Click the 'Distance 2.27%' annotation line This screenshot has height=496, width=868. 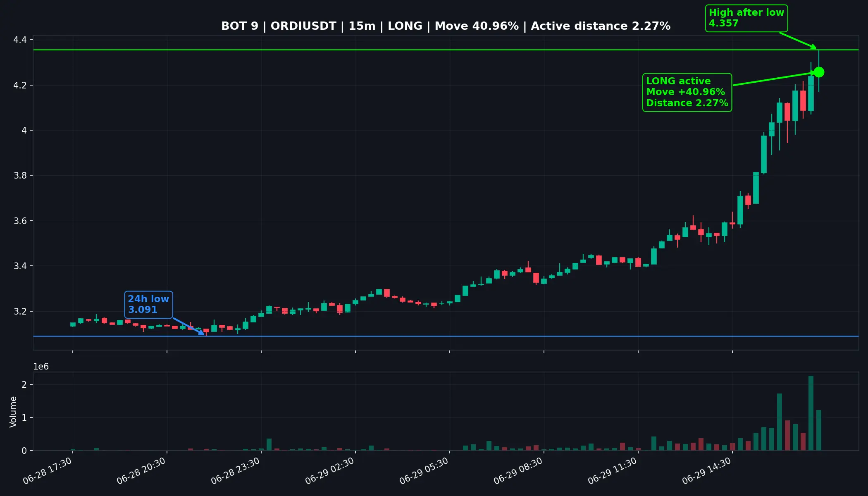point(687,103)
